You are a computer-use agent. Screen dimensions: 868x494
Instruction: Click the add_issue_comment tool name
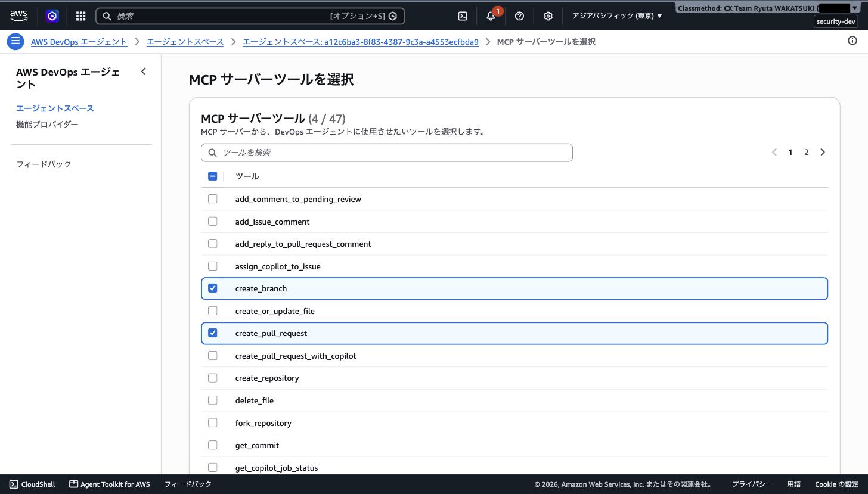272,222
